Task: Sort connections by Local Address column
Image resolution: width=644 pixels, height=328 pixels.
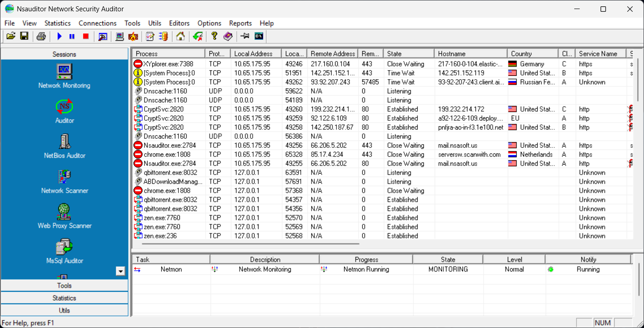Action: [x=256, y=53]
